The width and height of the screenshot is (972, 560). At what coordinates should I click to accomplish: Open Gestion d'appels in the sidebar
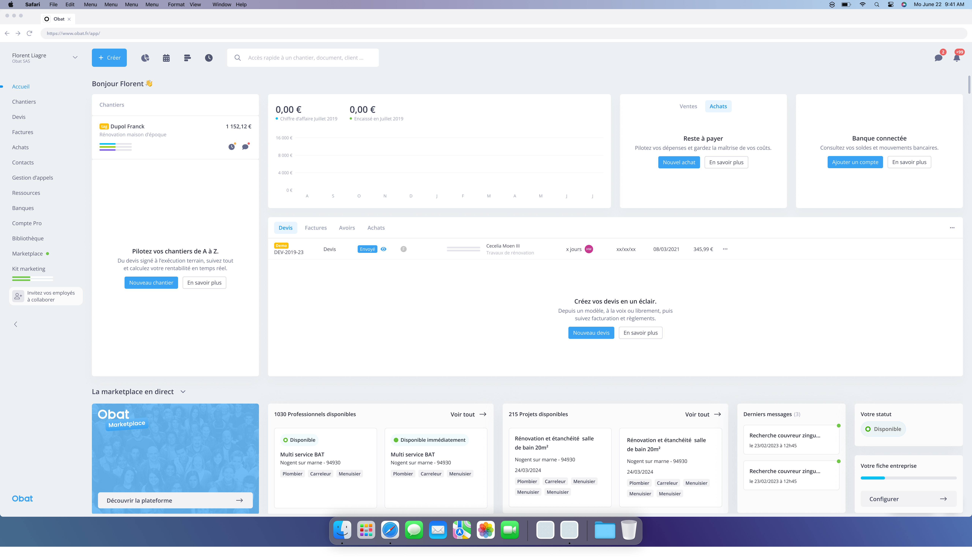(x=32, y=178)
